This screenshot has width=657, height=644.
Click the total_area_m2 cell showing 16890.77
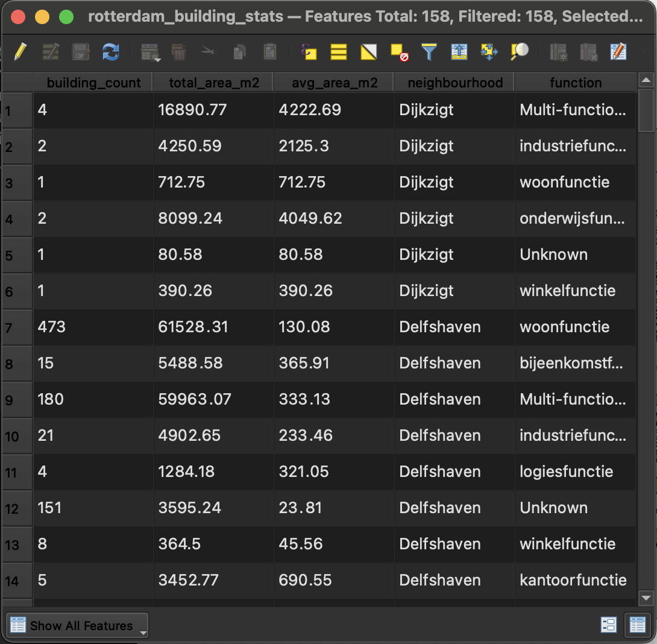[x=213, y=110]
